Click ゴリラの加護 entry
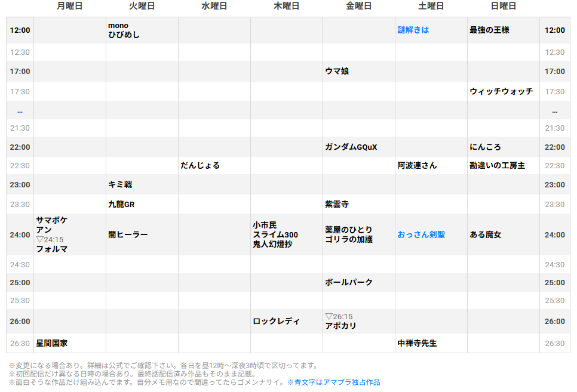The height and width of the screenshot is (392, 577). tap(348, 239)
